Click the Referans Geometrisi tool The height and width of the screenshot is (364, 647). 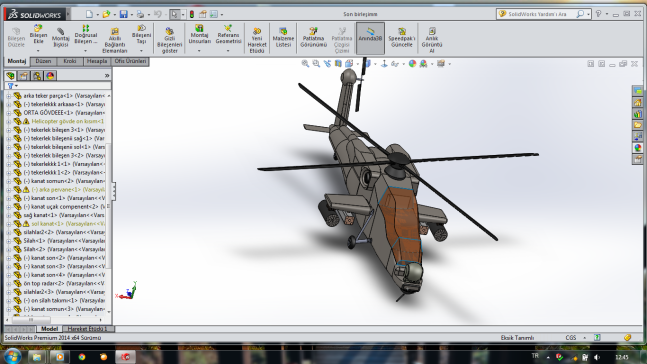click(x=228, y=34)
